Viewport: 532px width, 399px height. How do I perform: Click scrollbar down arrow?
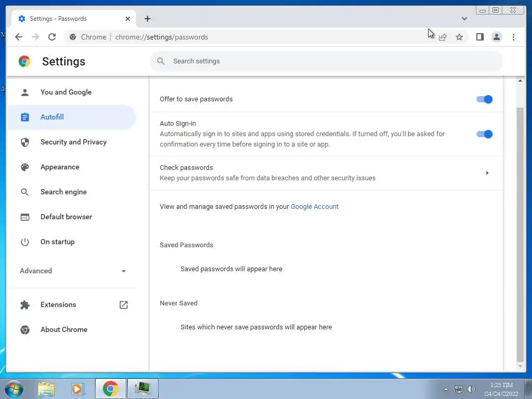[x=520, y=366]
